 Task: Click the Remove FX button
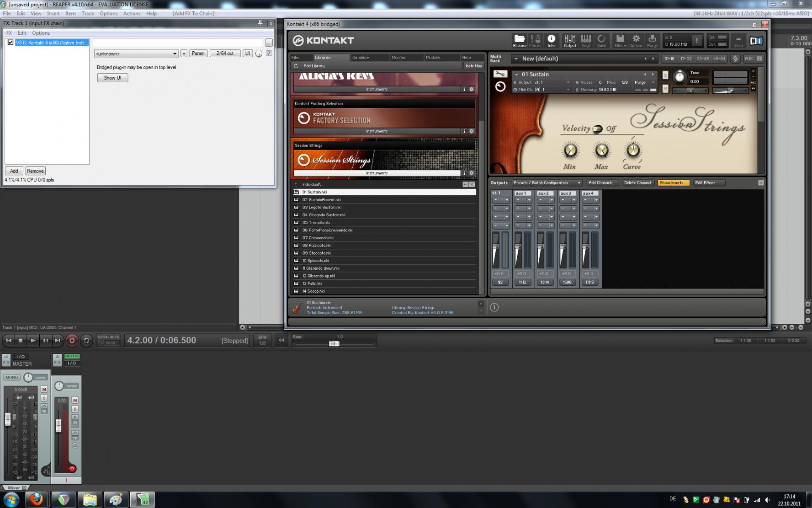click(35, 171)
